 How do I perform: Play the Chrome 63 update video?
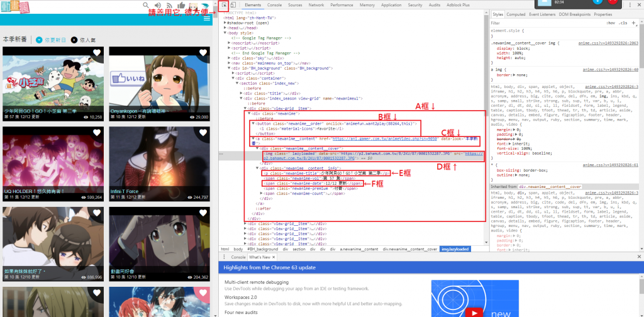click(474, 312)
